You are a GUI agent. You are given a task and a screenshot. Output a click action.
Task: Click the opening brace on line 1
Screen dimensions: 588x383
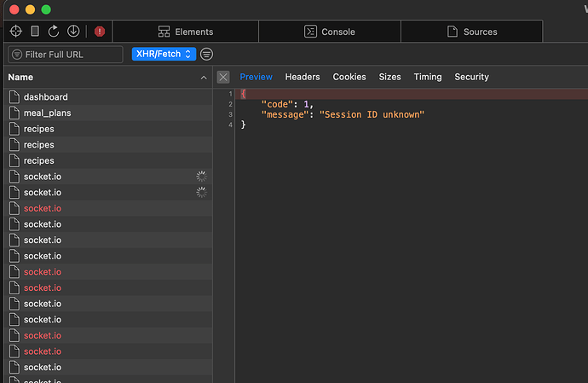243,94
